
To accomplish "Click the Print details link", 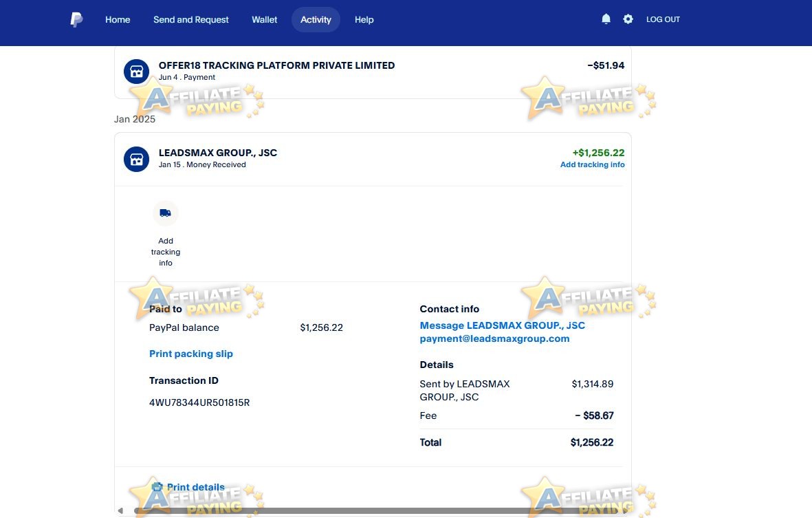I will (196, 487).
